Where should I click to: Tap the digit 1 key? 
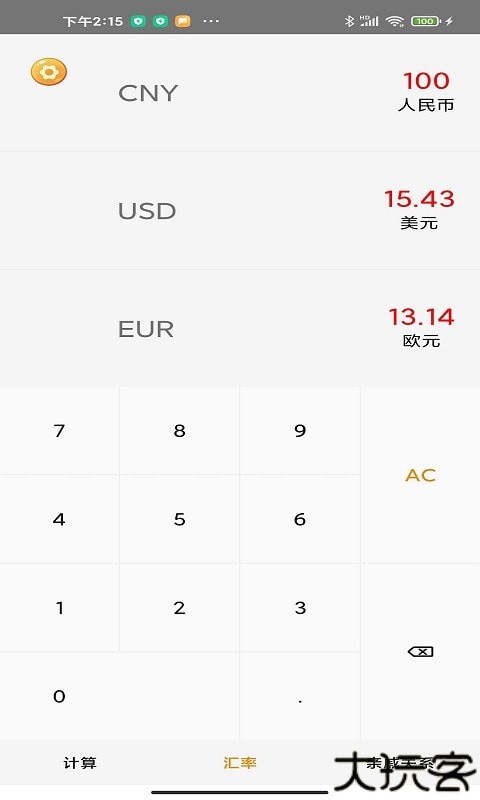59,608
